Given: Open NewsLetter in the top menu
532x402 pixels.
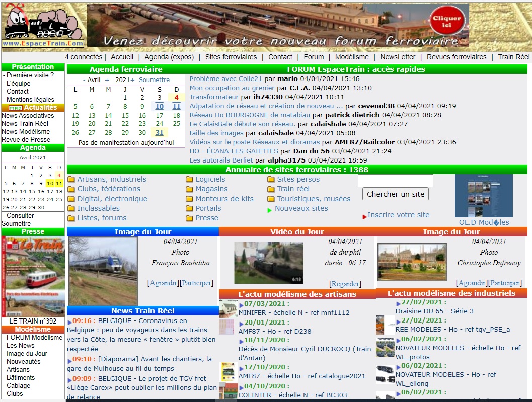Looking at the screenshot, I should point(398,57).
